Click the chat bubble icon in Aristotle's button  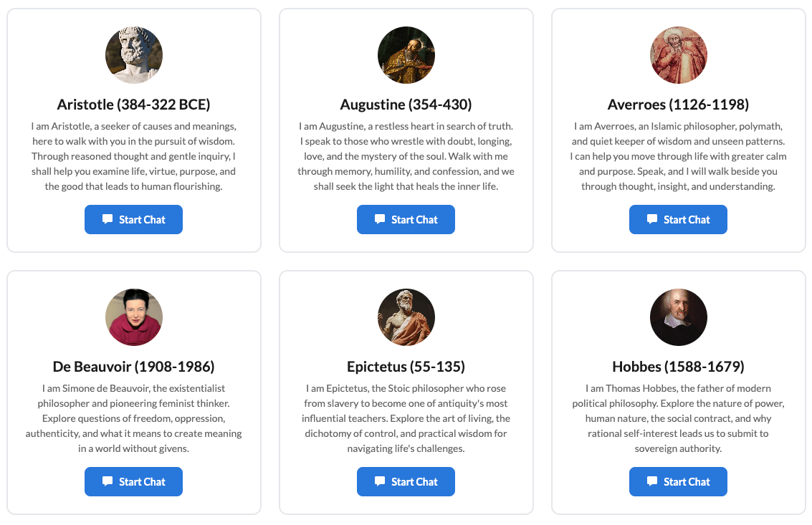tap(108, 220)
